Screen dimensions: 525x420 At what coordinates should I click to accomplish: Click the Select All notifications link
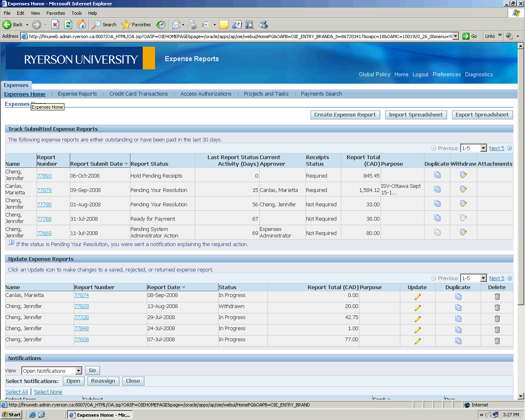point(17,392)
